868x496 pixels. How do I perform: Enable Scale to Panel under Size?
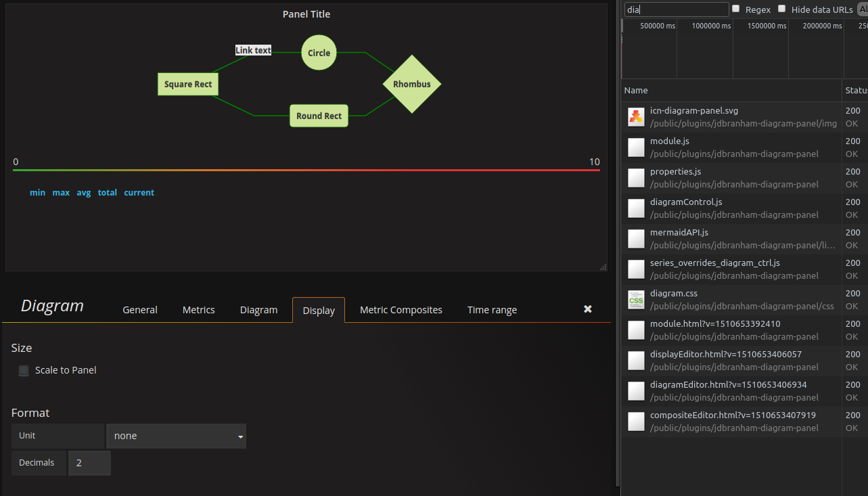click(24, 370)
